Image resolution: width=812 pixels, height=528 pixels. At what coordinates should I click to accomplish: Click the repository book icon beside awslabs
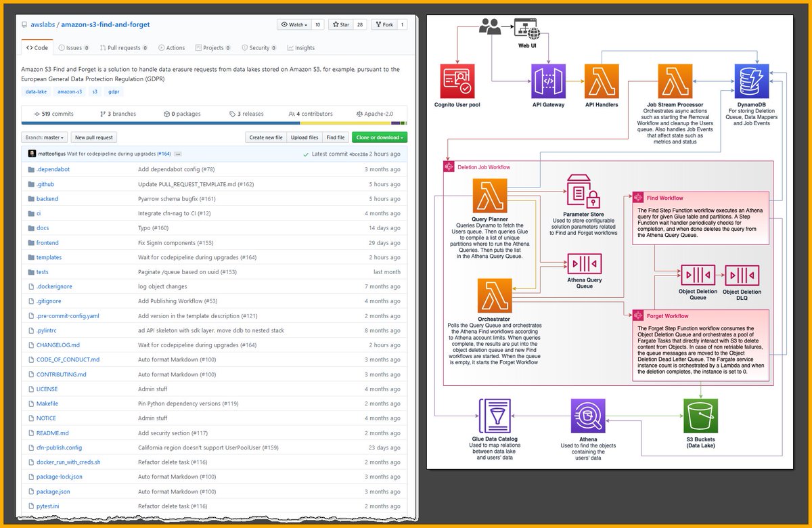[23, 24]
